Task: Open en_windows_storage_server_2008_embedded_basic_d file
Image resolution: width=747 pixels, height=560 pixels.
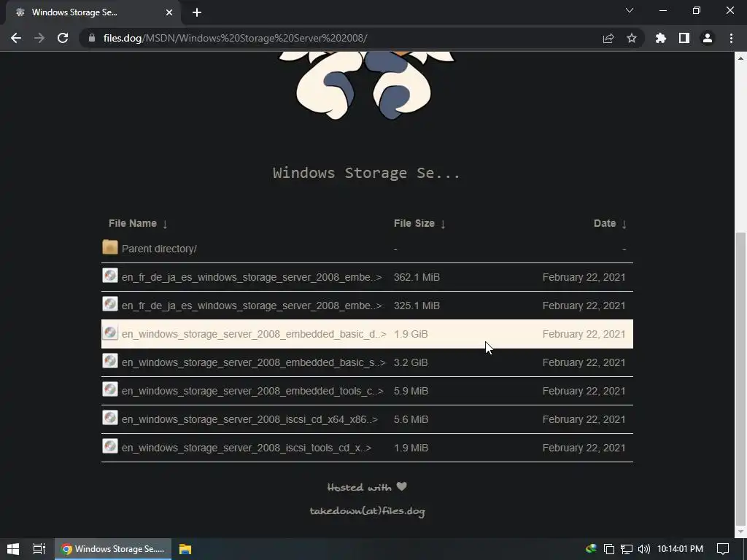Action: click(x=254, y=334)
